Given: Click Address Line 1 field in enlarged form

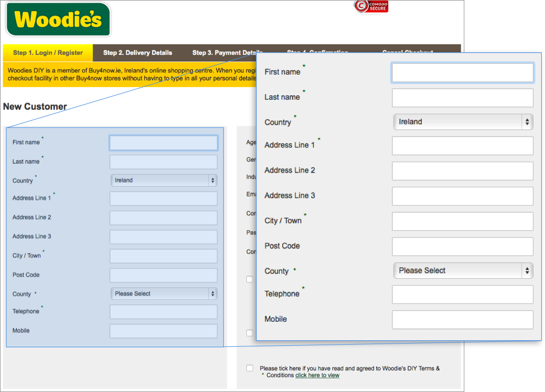Looking at the screenshot, I should pyautogui.click(x=462, y=146).
